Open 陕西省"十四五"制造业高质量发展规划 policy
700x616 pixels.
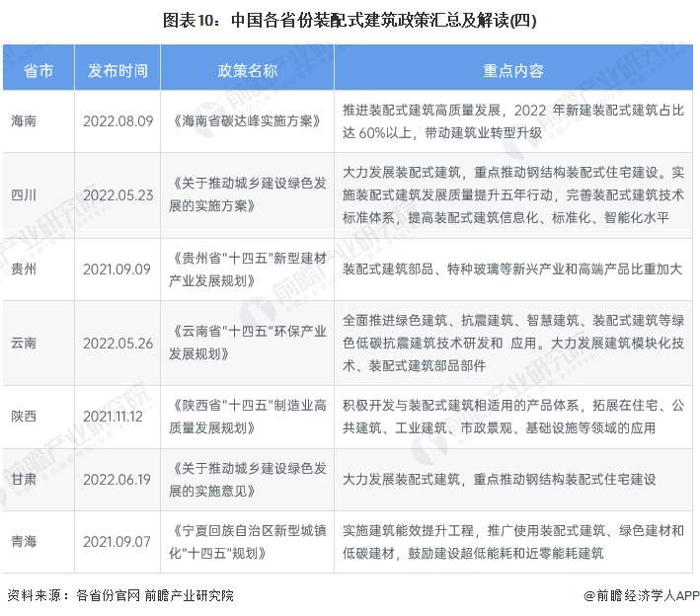coord(247,417)
